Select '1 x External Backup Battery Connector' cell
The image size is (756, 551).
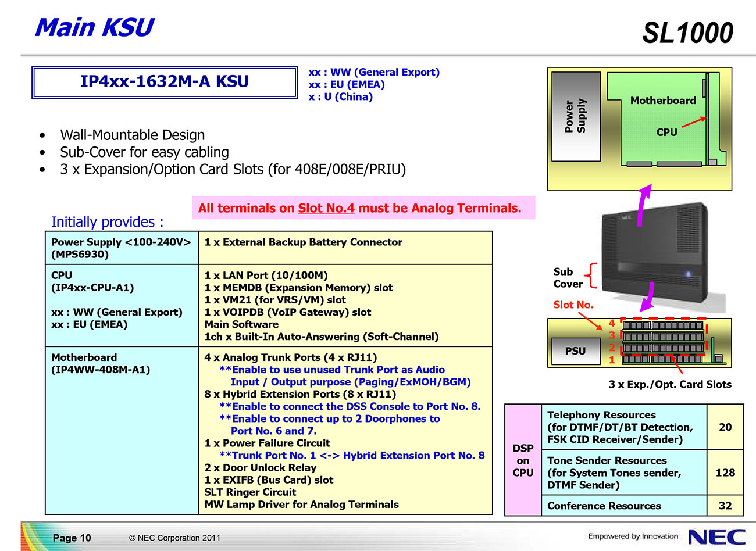pyautogui.click(x=345, y=248)
